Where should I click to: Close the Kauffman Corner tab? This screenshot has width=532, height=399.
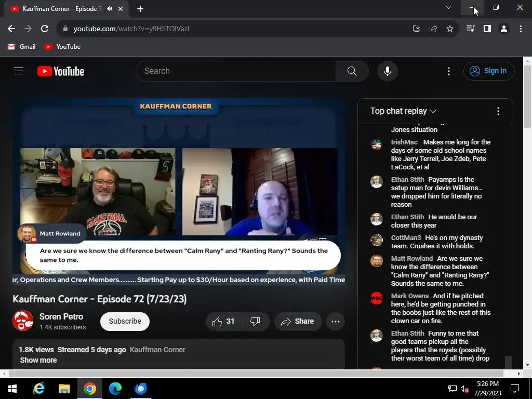121,9
